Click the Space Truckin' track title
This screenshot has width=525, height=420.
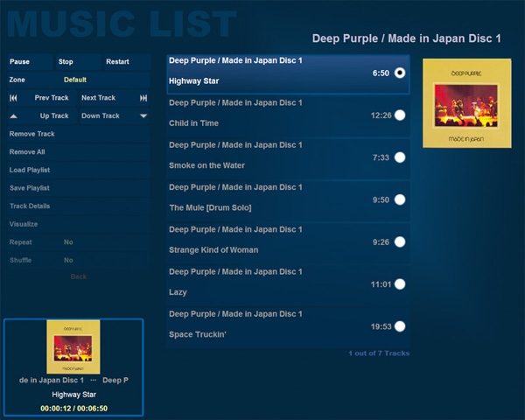coord(198,334)
